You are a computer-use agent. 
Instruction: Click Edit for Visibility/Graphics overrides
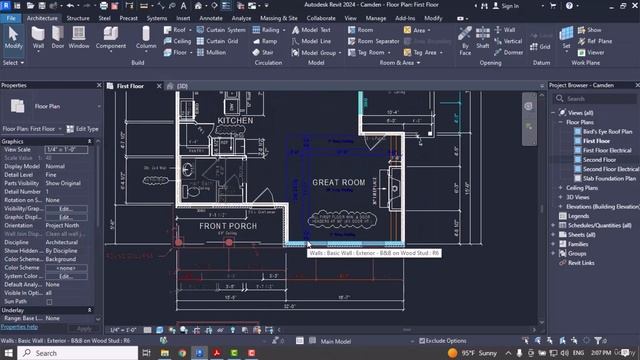click(x=66, y=209)
